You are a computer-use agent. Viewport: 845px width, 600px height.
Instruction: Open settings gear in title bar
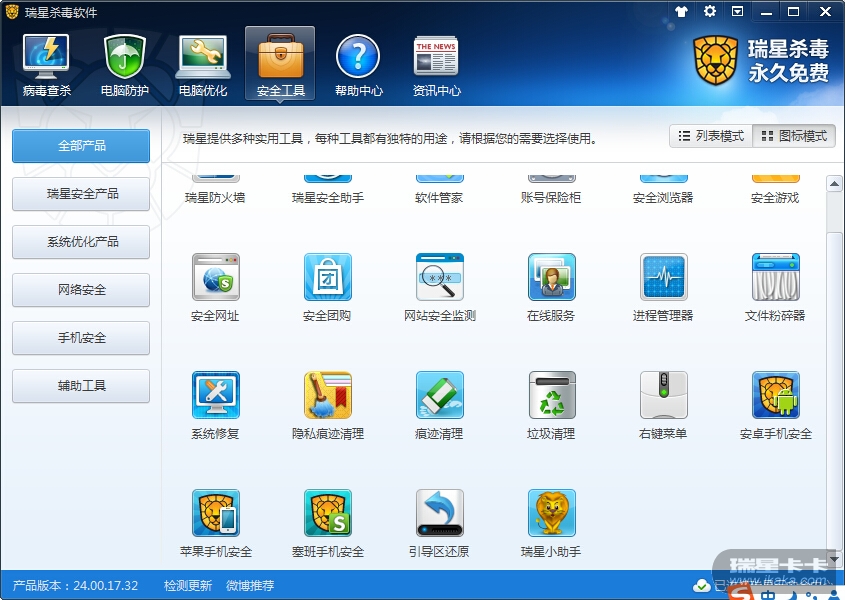pos(710,11)
